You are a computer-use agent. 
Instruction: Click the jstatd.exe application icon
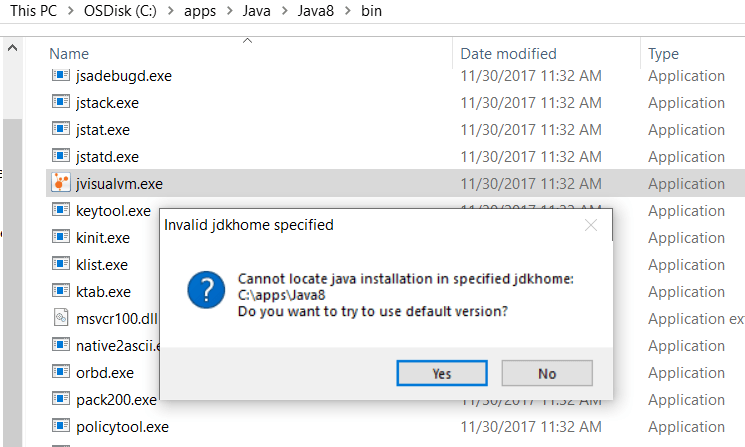[x=61, y=157]
